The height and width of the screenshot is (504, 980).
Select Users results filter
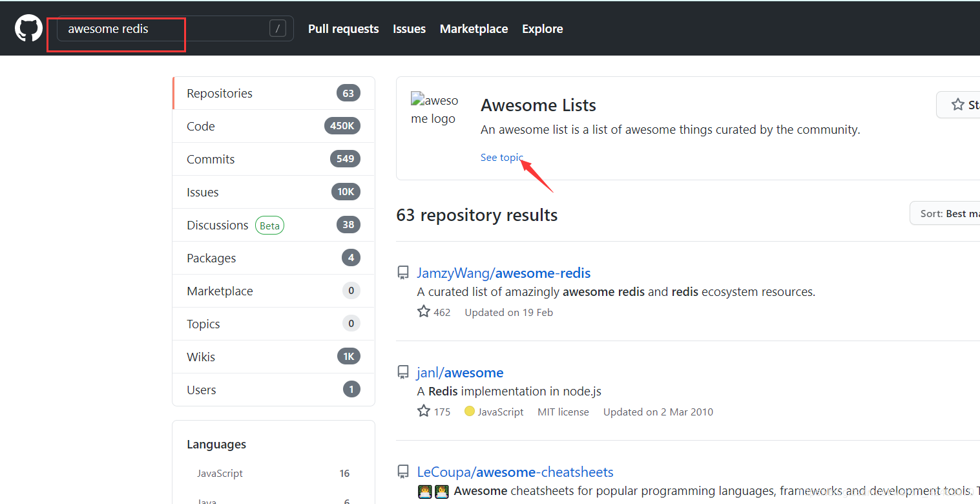pyautogui.click(x=273, y=390)
